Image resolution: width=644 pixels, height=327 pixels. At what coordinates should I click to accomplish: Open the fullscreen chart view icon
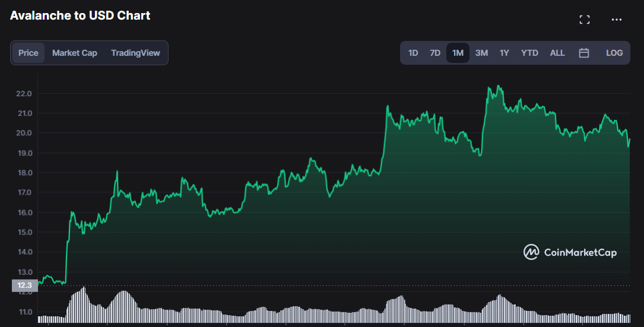585,20
